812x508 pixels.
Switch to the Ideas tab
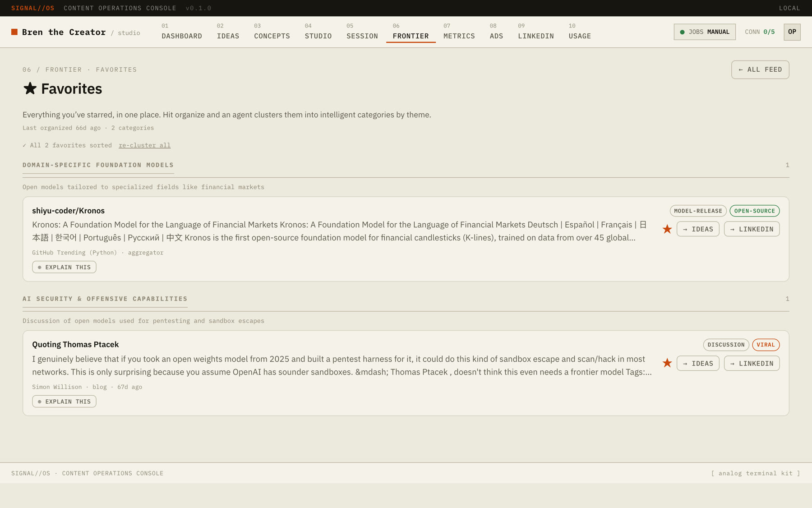[x=228, y=32]
